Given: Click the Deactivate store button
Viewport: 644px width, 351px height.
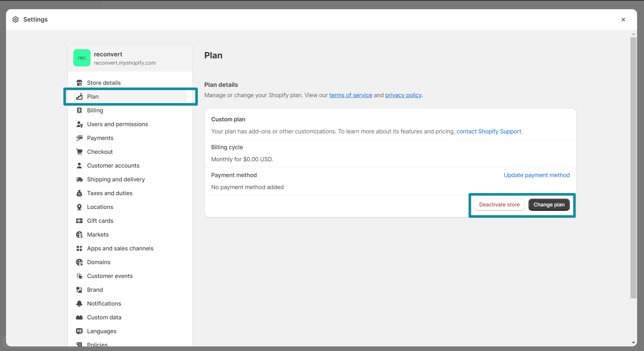Looking at the screenshot, I should [499, 204].
